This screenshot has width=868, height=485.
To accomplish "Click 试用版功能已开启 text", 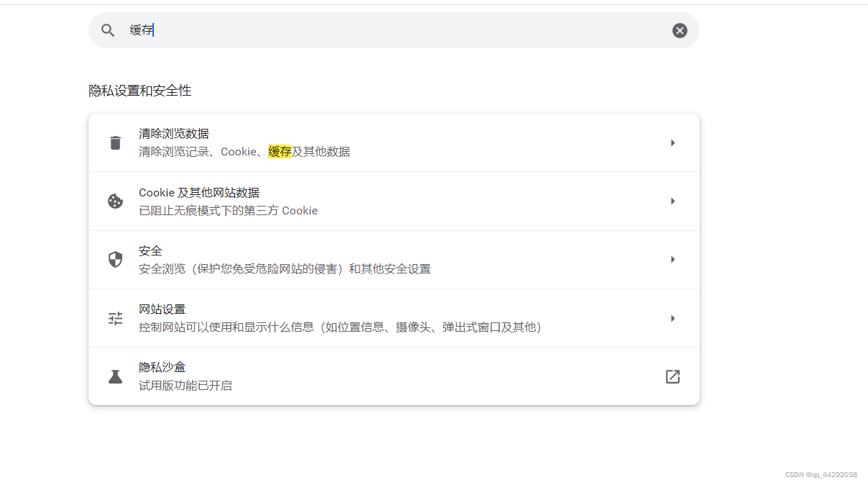I will coord(186,386).
